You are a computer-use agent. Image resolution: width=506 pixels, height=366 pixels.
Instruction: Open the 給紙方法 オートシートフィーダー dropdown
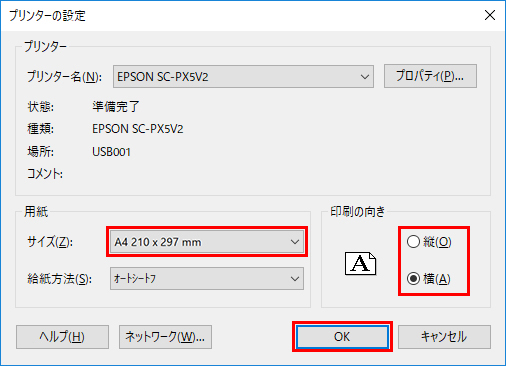pyautogui.click(x=207, y=278)
